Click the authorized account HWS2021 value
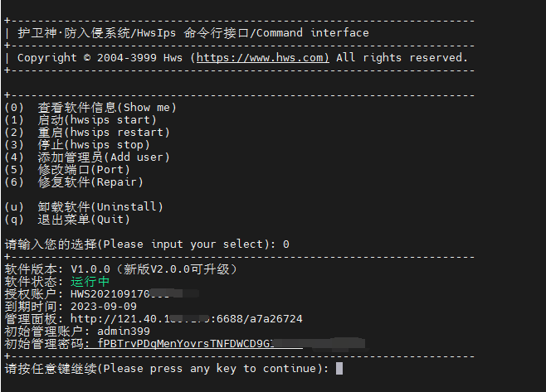 [x=116, y=293]
